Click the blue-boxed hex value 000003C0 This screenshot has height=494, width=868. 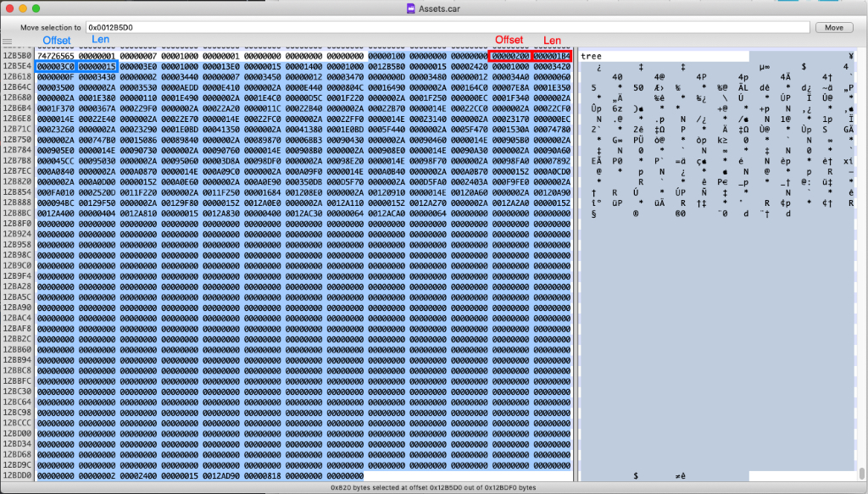(55, 66)
